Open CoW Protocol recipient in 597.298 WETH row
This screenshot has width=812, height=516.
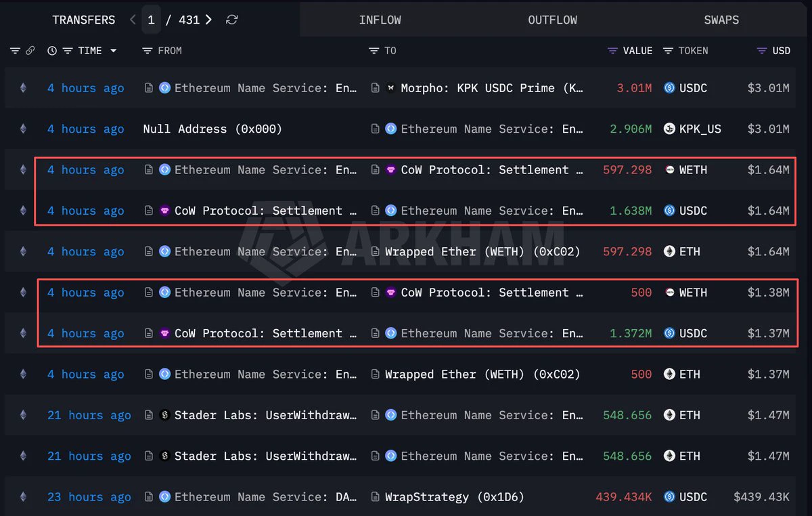492,170
